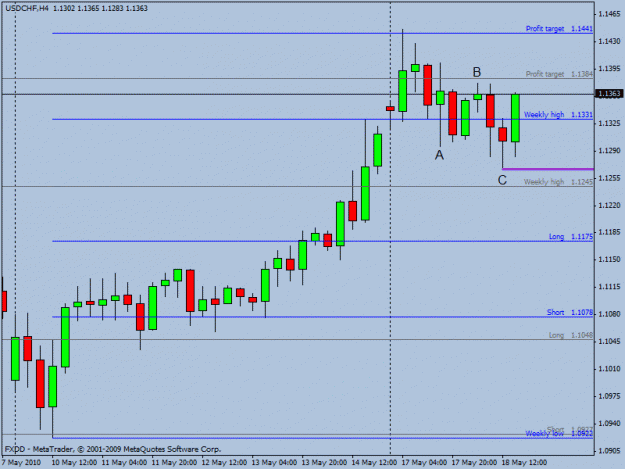
Task: Click the '18 May 12:00' time axis label
Action: click(x=525, y=462)
